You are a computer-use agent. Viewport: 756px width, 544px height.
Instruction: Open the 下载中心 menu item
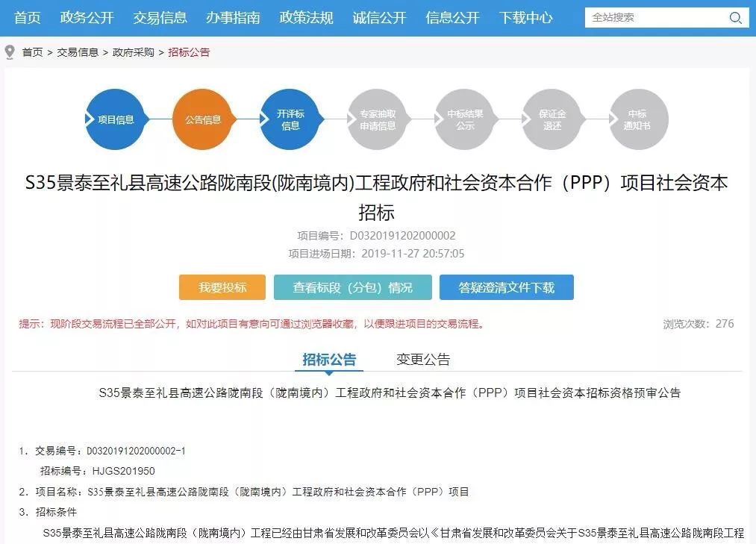[x=527, y=17]
